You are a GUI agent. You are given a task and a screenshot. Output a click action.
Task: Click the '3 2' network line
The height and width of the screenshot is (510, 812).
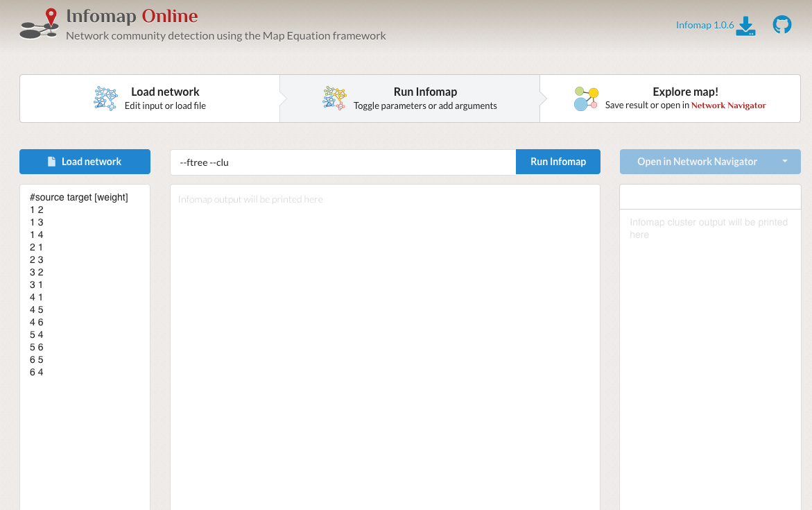point(36,272)
